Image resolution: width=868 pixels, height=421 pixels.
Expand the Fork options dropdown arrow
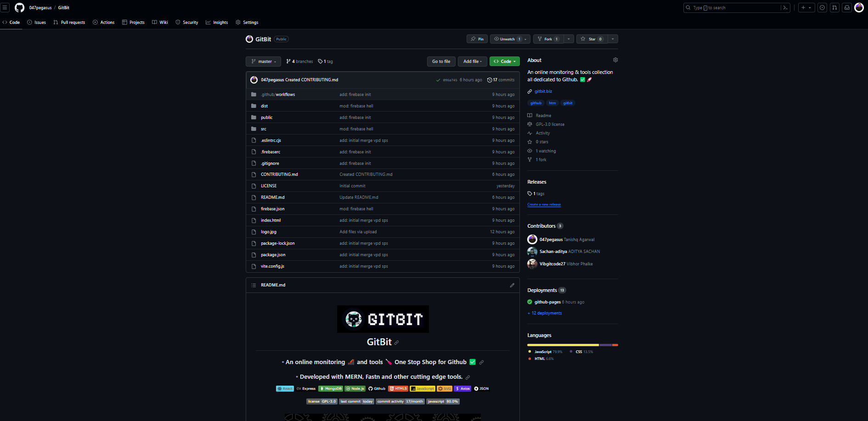coord(569,39)
